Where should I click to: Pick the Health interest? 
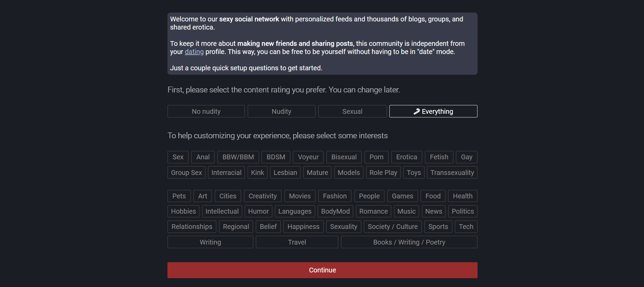point(463,196)
